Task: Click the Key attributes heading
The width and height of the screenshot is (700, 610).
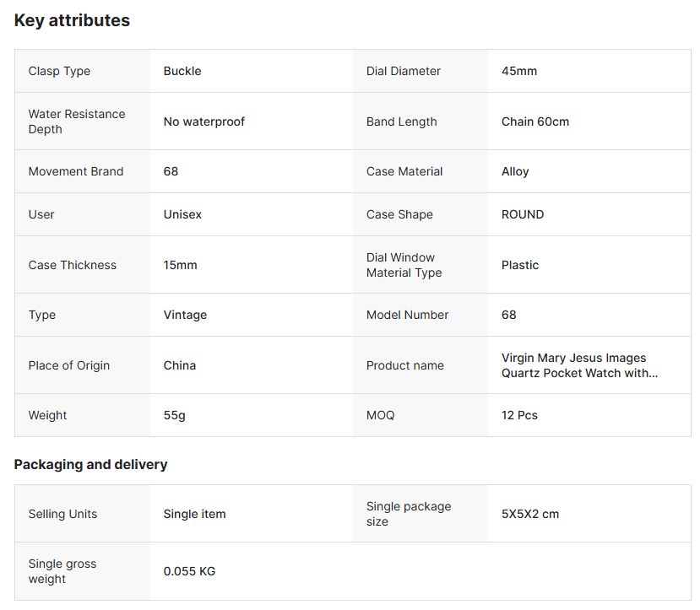Action: pos(72,20)
